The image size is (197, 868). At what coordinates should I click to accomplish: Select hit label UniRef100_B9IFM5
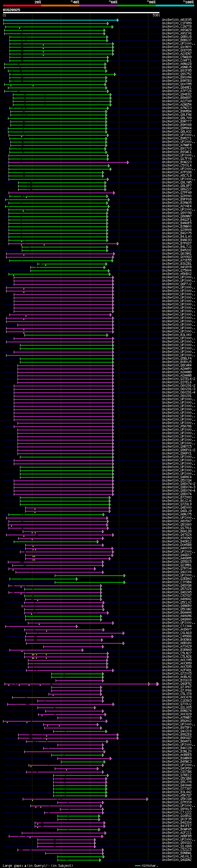pyautogui.click(x=177, y=71)
